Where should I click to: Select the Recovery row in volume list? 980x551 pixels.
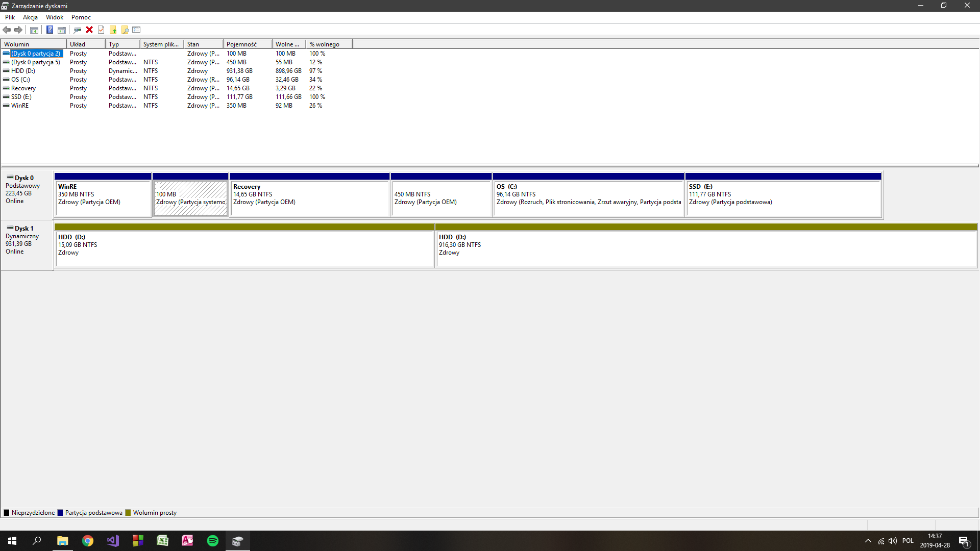23,88
